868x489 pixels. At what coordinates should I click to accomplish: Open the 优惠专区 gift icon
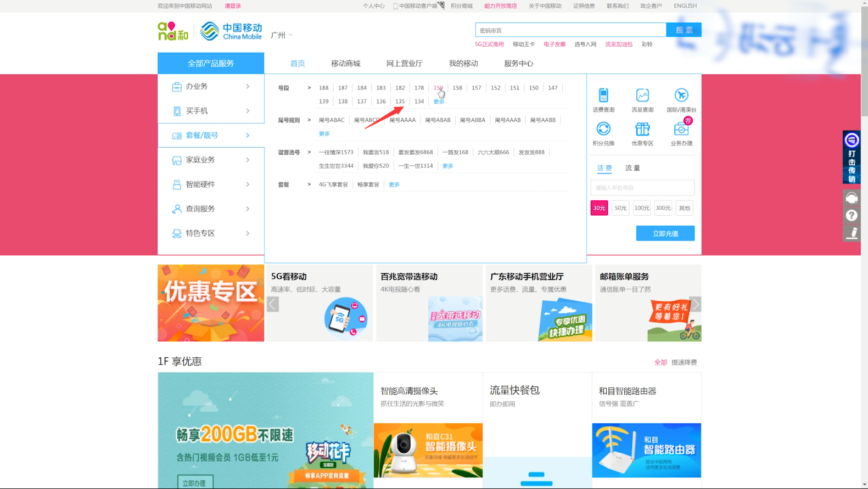642,128
